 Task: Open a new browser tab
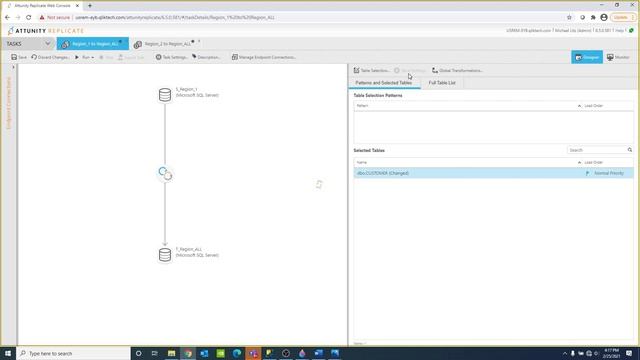(x=90, y=6)
